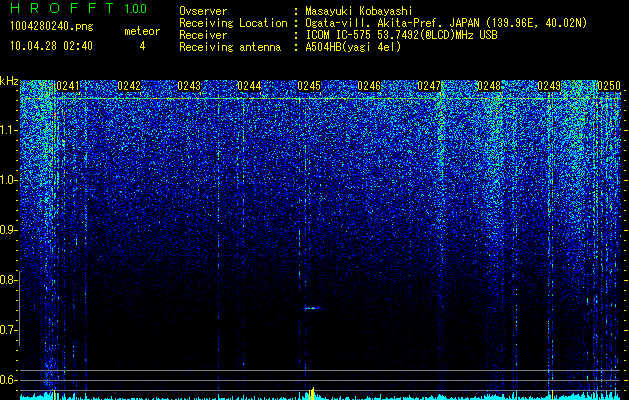Click the 0.6 frequency axis label
The width and height of the screenshot is (629, 400).
click(x=8, y=380)
